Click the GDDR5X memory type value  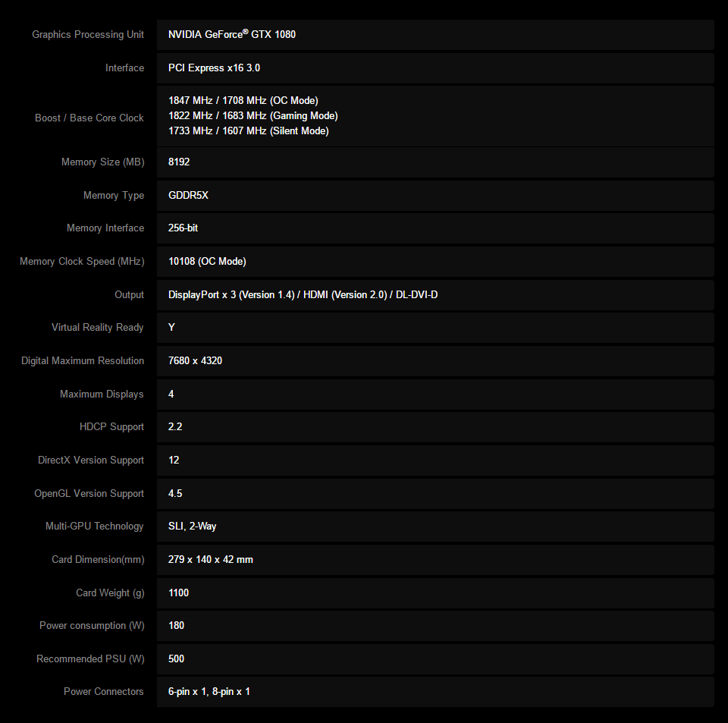click(x=188, y=195)
